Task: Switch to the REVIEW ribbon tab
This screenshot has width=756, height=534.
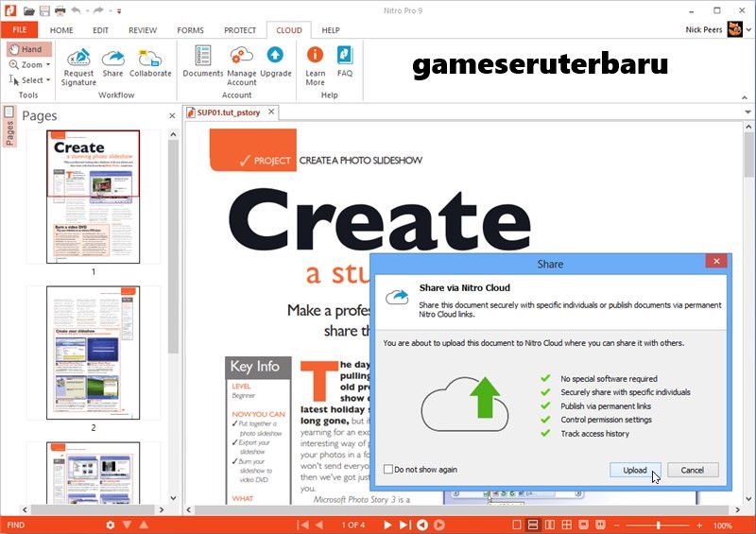Action: [x=143, y=30]
